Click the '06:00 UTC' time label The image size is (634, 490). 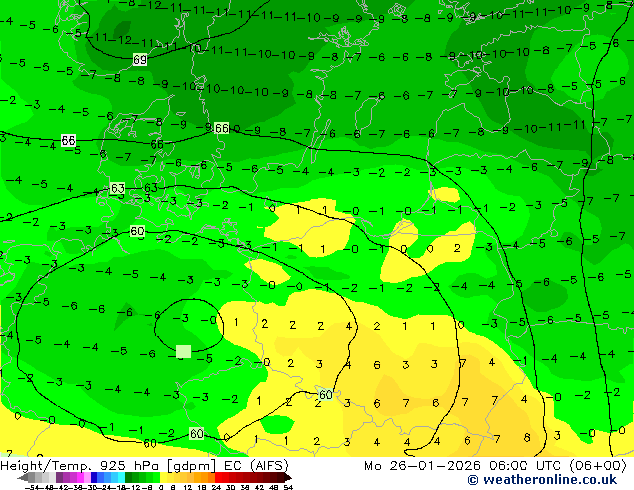coord(526,465)
